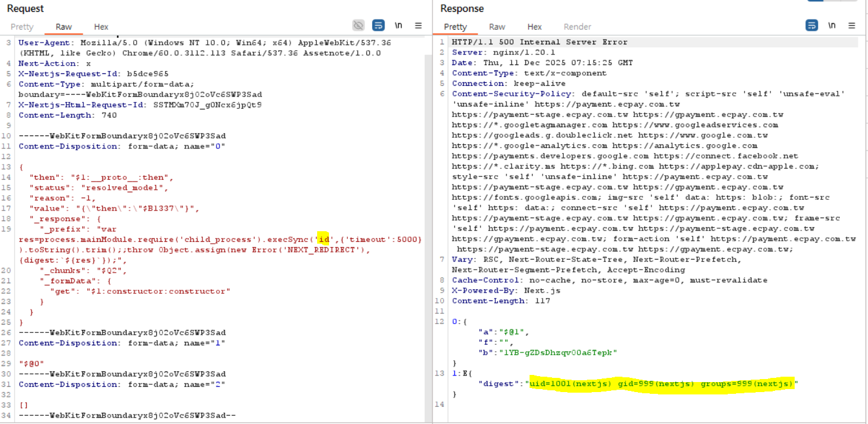Screen dimensions: 868x424
Task: Show non-printable \n characters in Response panel
Action: click(x=832, y=25)
